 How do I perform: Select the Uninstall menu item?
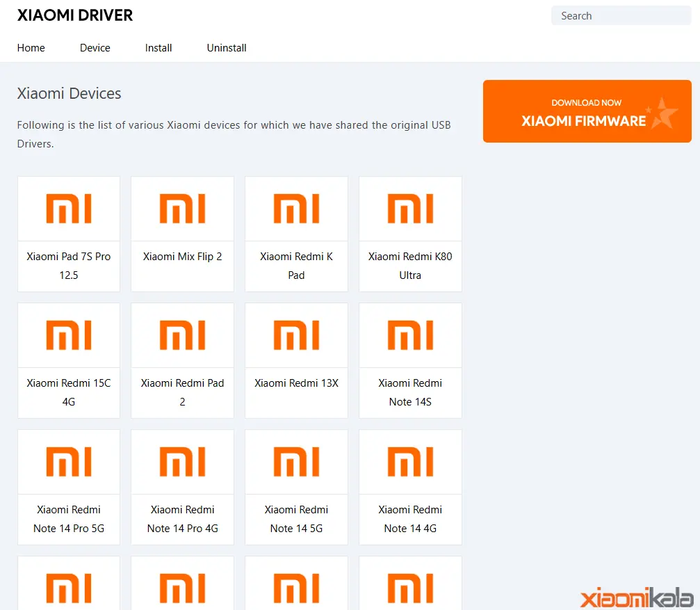pyautogui.click(x=227, y=48)
